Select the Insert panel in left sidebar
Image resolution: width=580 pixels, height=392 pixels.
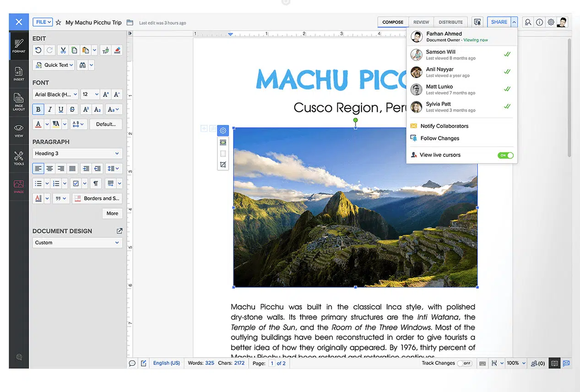point(19,74)
